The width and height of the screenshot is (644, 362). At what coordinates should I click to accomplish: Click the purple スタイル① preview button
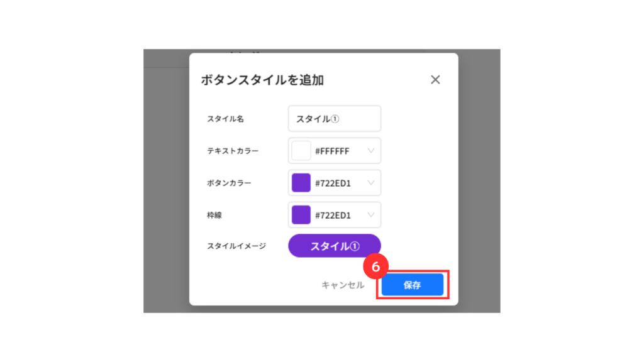pyautogui.click(x=335, y=246)
